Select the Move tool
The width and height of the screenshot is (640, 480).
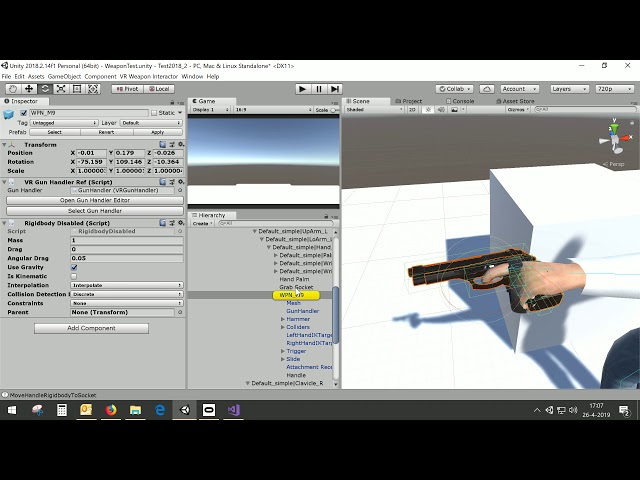pyautogui.click(x=29, y=89)
